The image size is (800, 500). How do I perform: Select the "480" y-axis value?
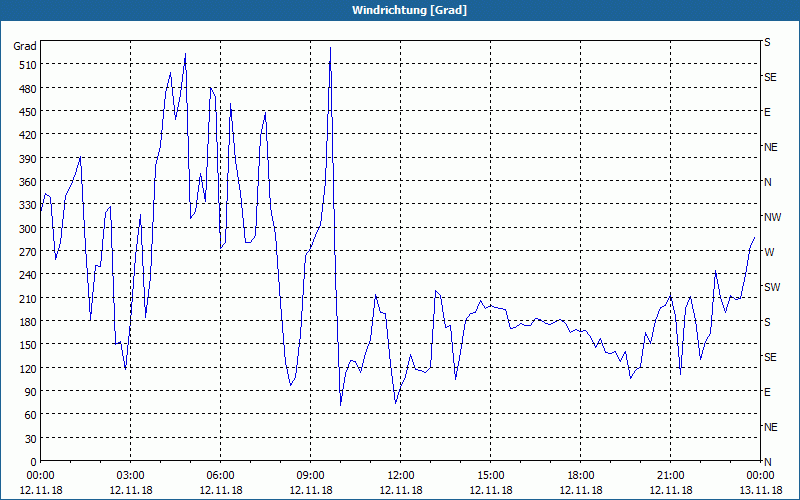(28, 89)
